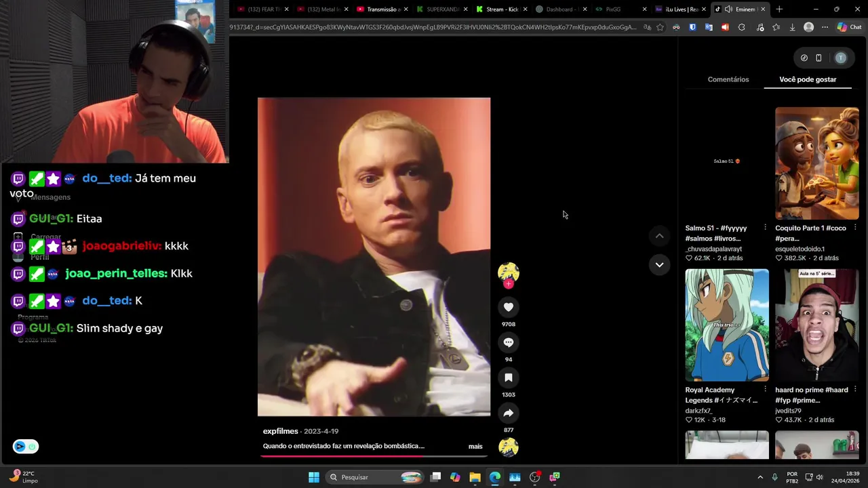The image size is (868, 488).
Task: Click chat message 'Slim shady e gay'
Action: [119, 328]
